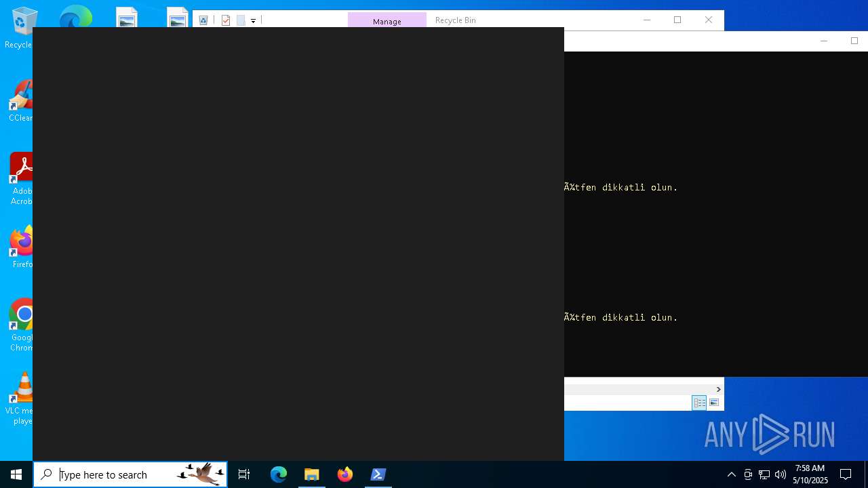The width and height of the screenshot is (868, 488).
Task: Open the Recycle Bin desktop icon
Action: click(x=20, y=27)
